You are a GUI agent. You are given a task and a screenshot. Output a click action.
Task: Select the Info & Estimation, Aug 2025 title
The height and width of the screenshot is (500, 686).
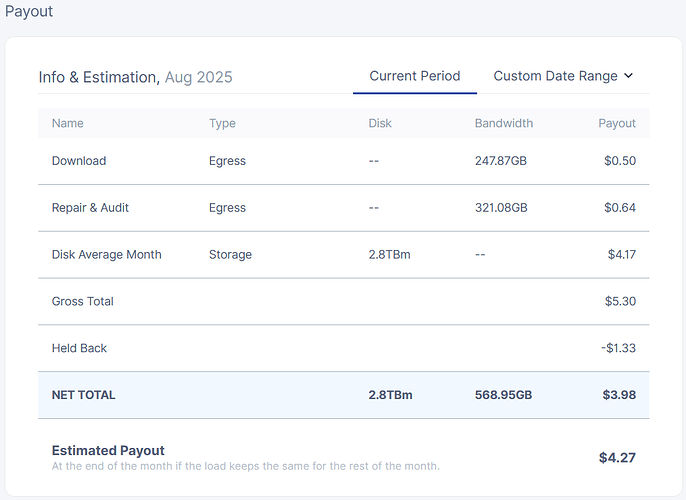136,77
